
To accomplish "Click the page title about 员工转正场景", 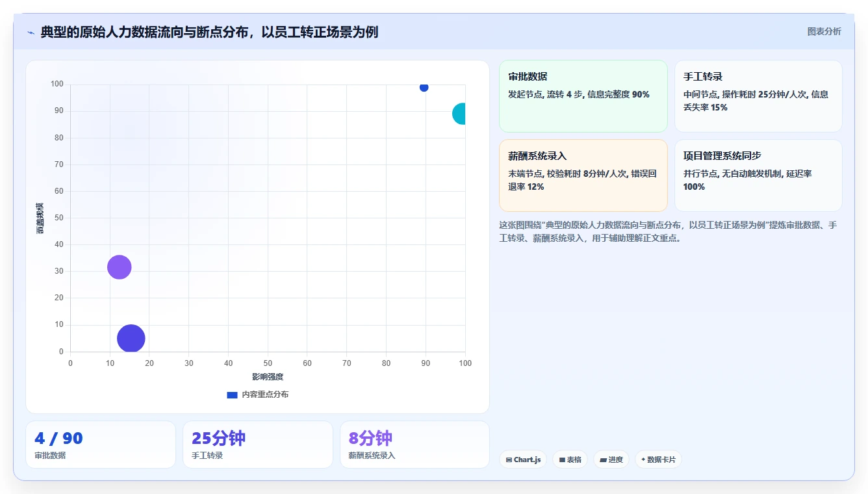I will [209, 32].
